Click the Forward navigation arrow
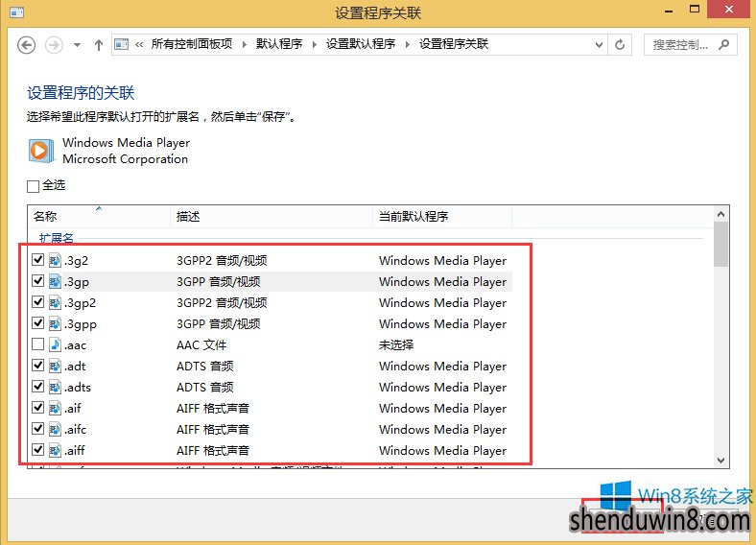 [54, 45]
